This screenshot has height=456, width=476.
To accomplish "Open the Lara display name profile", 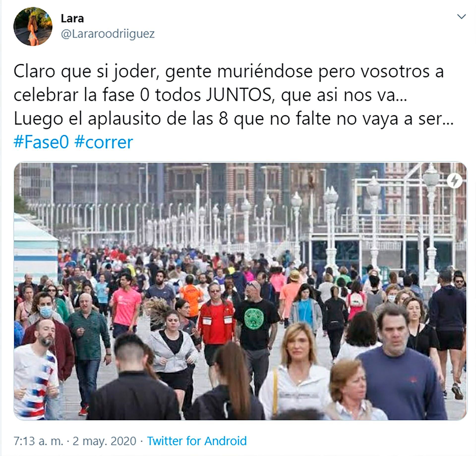I will (72, 19).
